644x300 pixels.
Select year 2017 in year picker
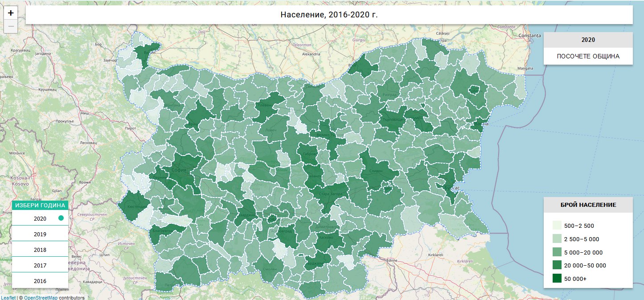[x=40, y=265]
